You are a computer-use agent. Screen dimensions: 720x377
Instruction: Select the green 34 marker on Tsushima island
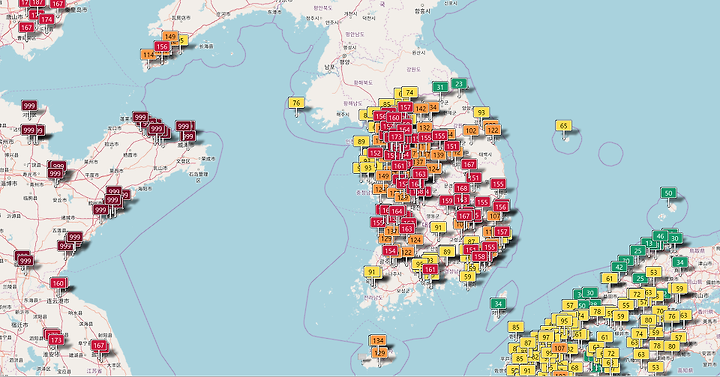pos(498,303)
